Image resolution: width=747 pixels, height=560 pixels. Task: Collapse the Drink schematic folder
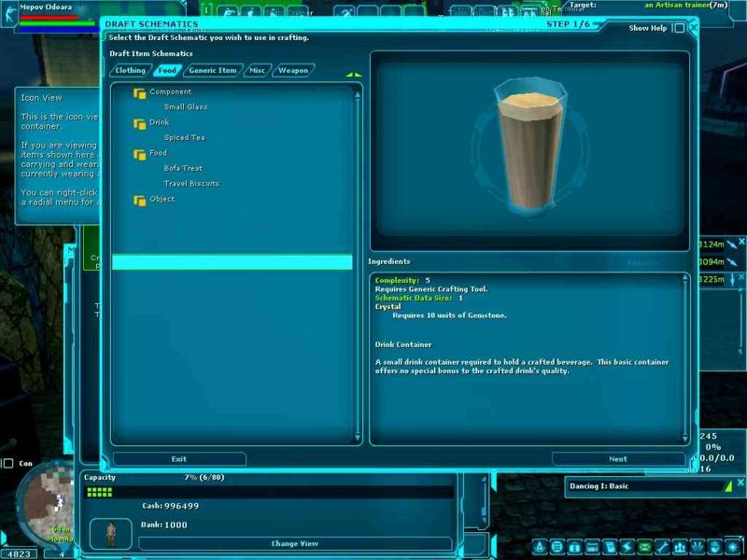[x=139, y=123]
